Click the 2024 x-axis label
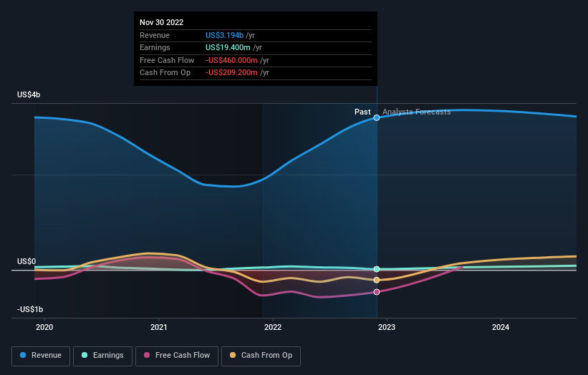The height and width of the screenshot is (375, 588). tap(501, 327)
